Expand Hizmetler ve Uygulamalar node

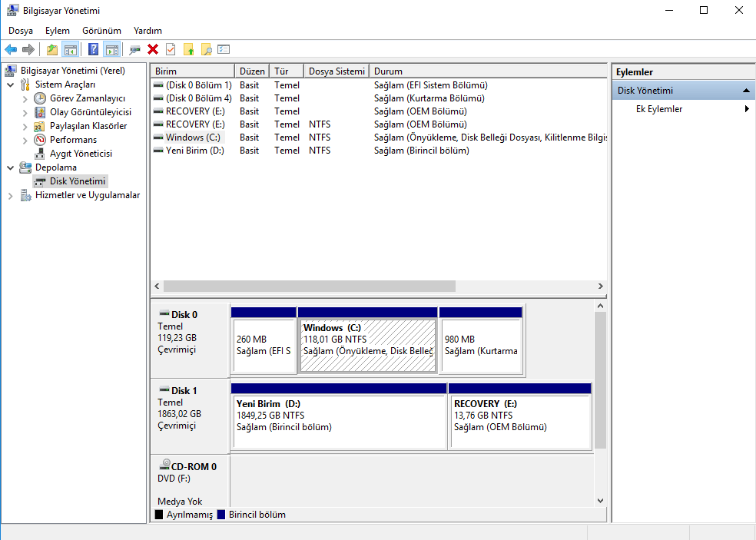(x=11, y=194)
